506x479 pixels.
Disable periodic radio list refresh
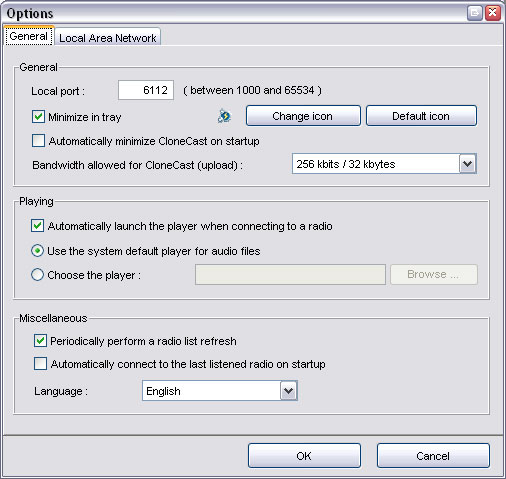[x=40, y=341]
